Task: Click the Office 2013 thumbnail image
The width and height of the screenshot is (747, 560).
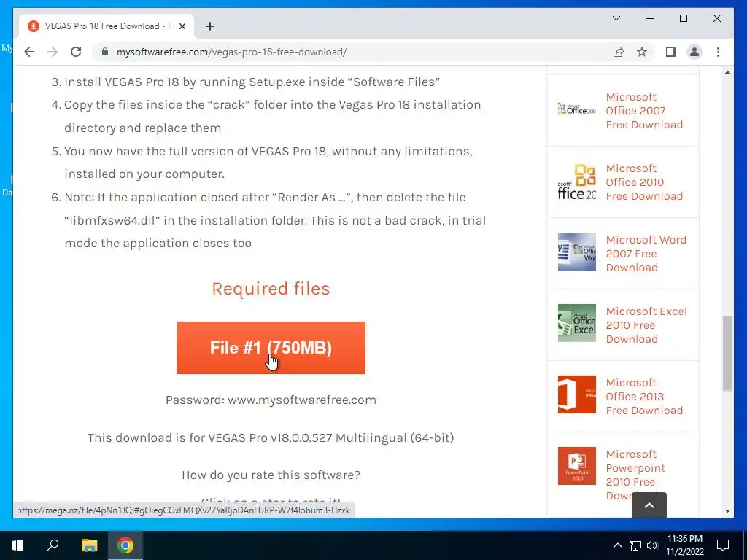Action: [x=576, y=394]
